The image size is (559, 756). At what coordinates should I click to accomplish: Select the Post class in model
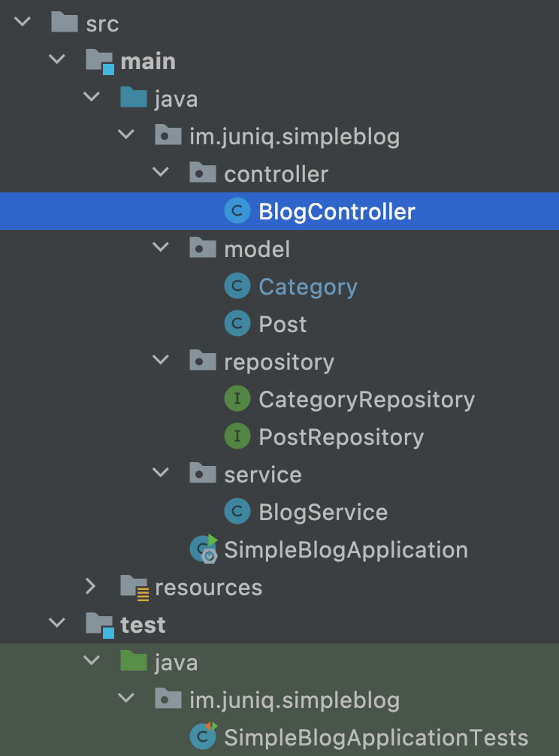pos(283,324)
